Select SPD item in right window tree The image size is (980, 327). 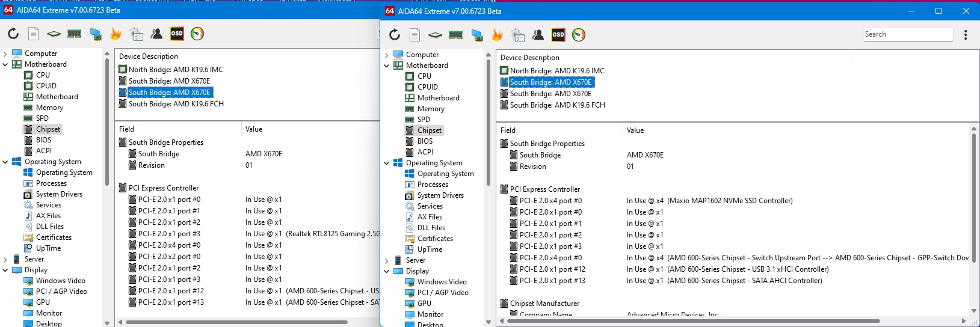pyautogui.click(x=424, y=120)
